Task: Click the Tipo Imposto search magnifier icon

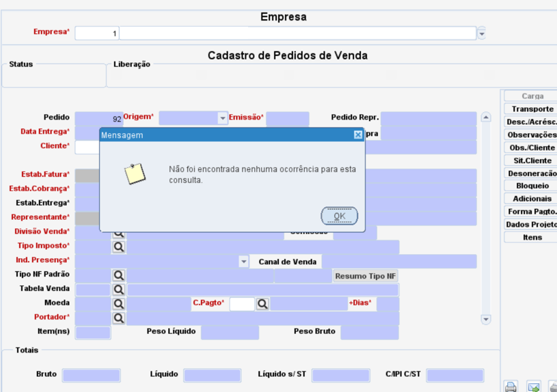Action: pos(119,247)
